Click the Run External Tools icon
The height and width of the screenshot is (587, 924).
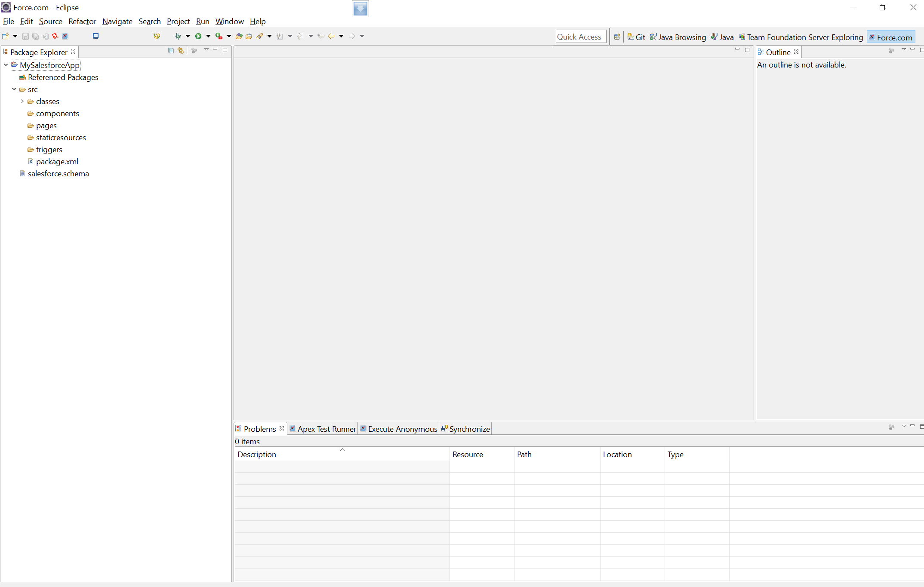219,36
